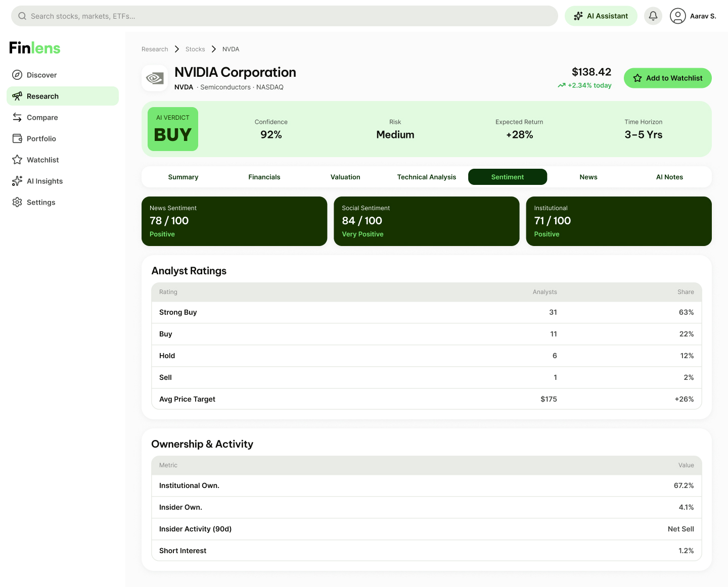Screen dimensions: 728x587
Task: Click the 63% share value
Action: (686, 312)
